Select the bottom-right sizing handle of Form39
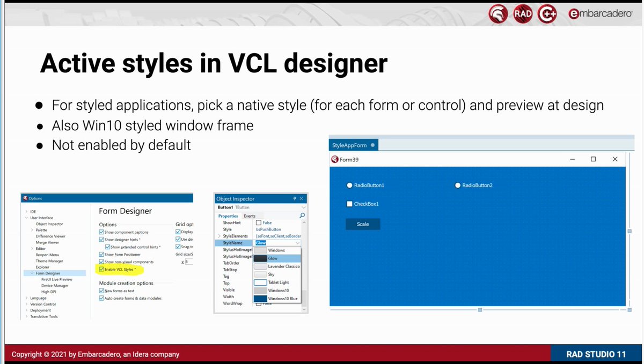The image size is (644, 364). 630,309
